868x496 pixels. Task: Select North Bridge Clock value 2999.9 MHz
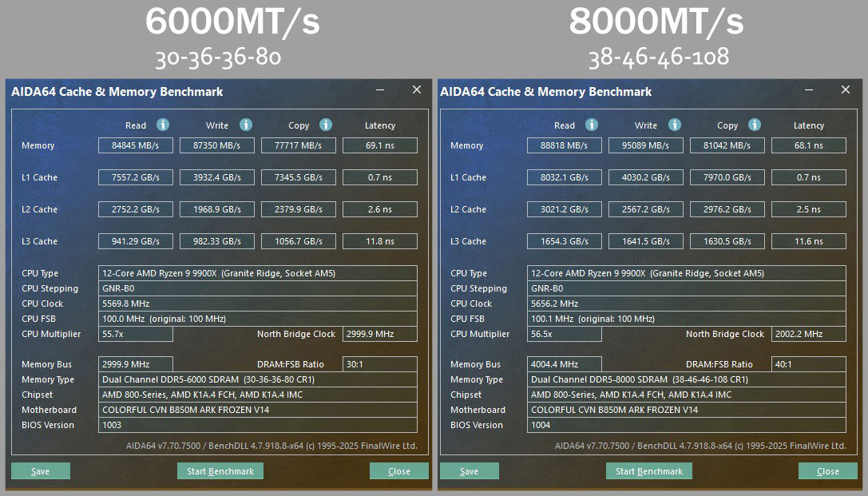tap(380, 334)
